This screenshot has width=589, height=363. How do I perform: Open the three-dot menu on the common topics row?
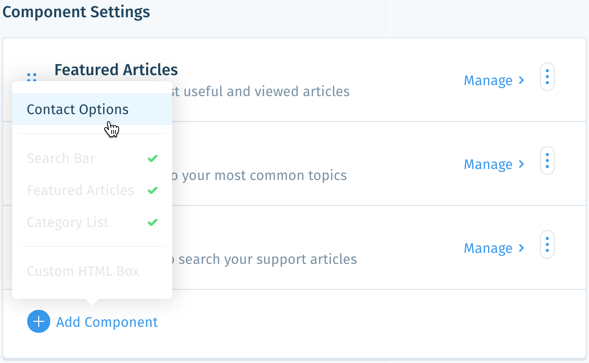coord(547,161)
